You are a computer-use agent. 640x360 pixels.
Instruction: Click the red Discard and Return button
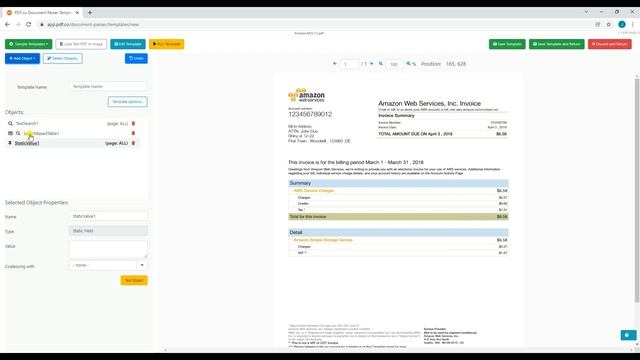click(610, 44)
